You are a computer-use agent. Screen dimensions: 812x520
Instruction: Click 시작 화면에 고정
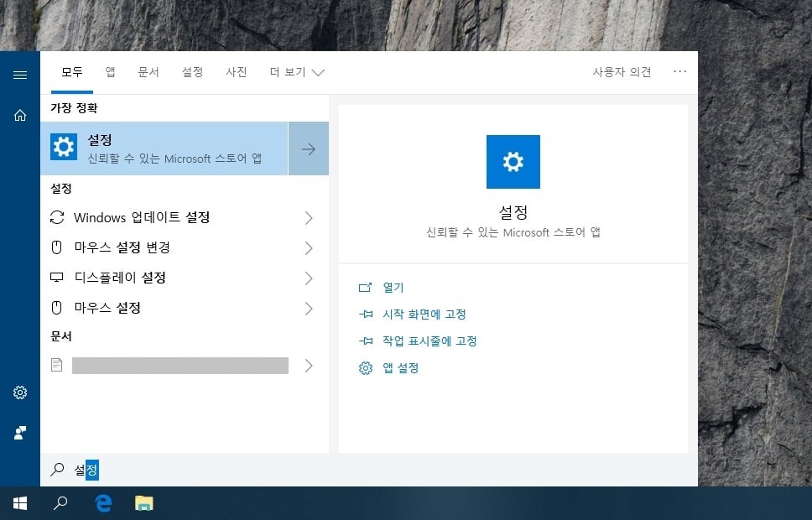424,314
